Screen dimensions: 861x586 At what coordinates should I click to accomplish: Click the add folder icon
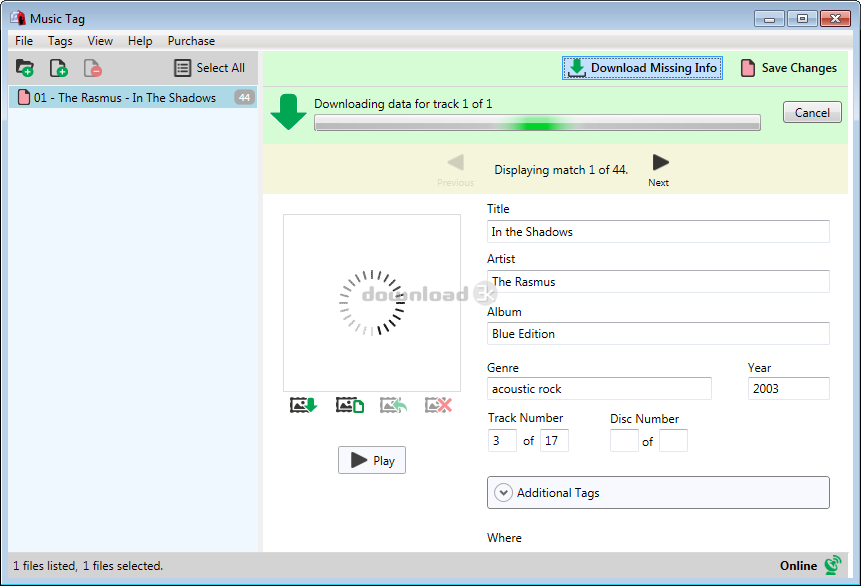[25, 68]
